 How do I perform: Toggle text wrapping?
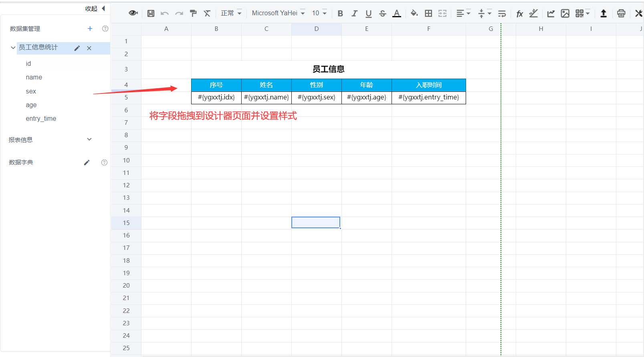point(502,13)
